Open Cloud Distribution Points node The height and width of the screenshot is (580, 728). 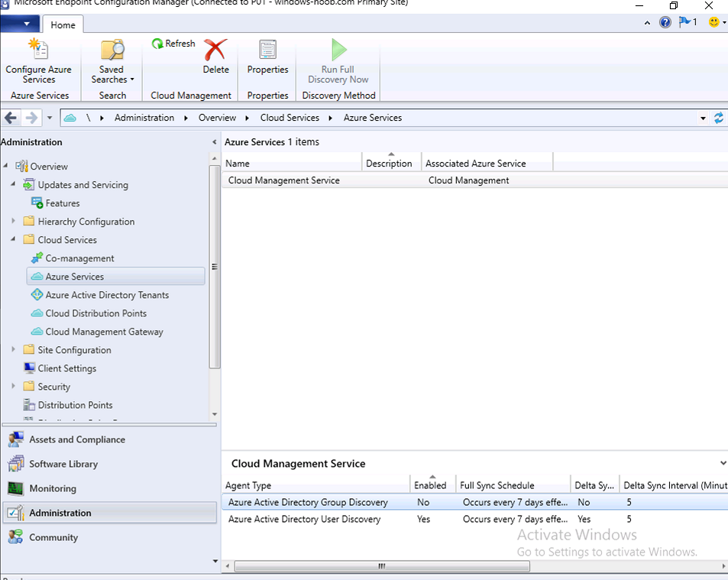95,313
